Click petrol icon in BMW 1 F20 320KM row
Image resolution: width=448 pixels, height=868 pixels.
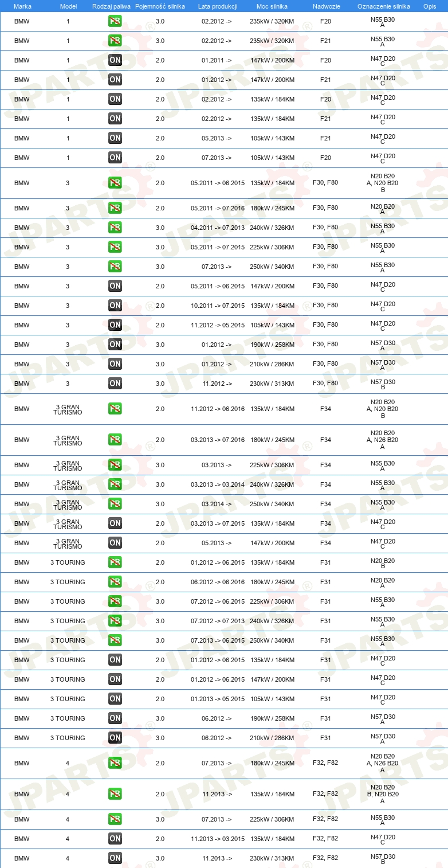click(115, 21)
